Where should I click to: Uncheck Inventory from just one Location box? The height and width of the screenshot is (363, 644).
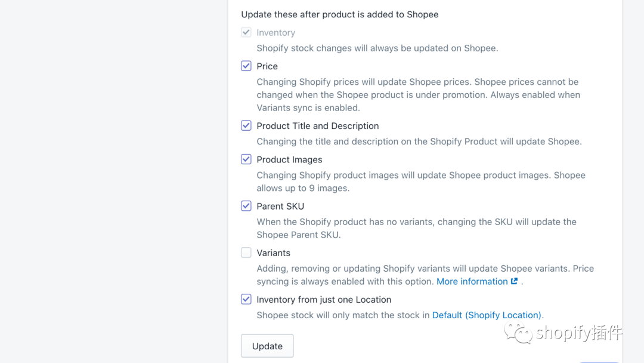pos(246,299)
